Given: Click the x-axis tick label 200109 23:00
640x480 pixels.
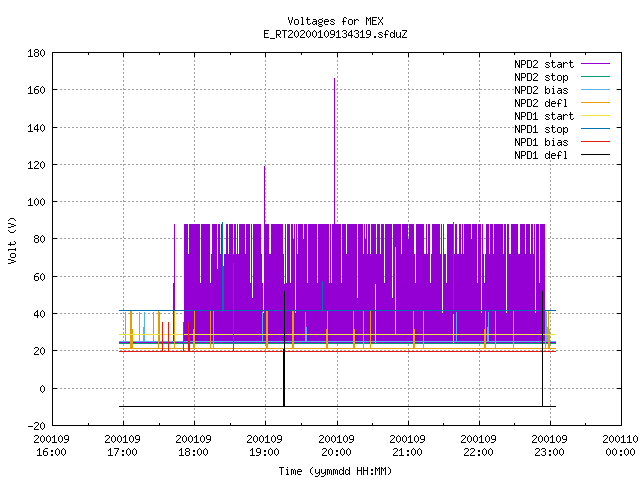Looking at the screenshot, I should [x=549, y=446].
